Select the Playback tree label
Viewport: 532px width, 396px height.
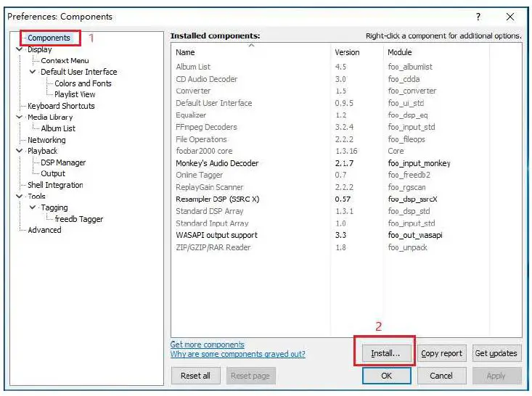(42, 151)
